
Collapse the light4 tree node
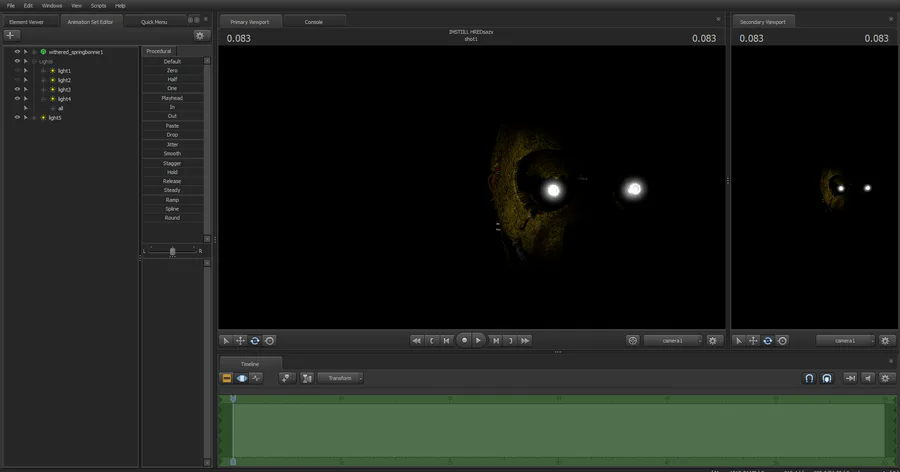44,99
